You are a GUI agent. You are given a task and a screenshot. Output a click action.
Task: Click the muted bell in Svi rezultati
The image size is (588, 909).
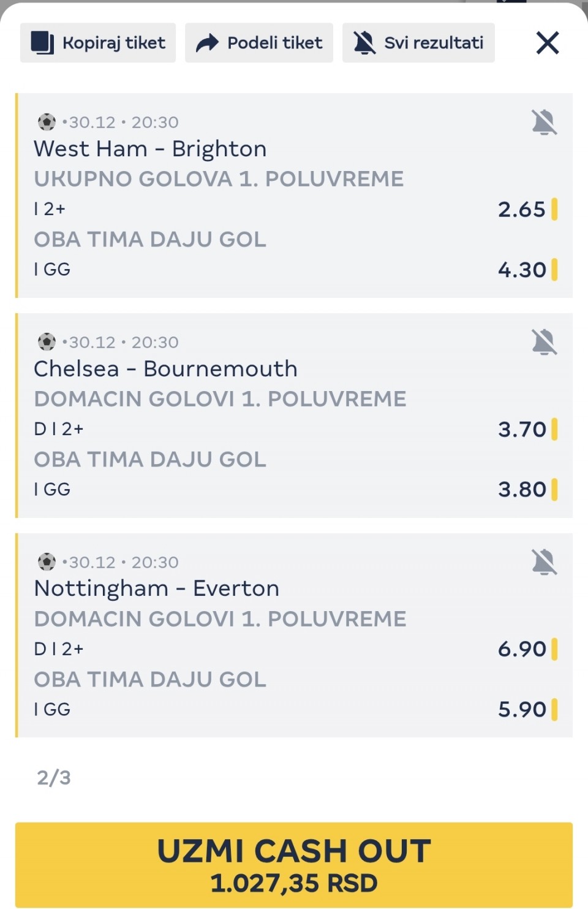coord(364,43)
